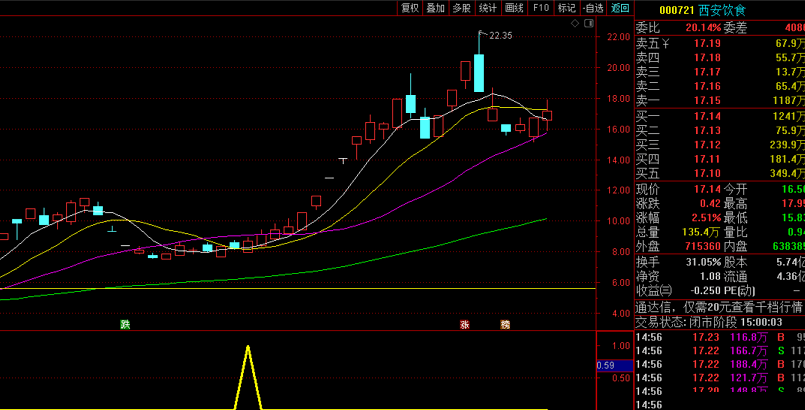Click the 换手 value 31.05%
This screenshot has height=410, width=805.
pyautogui.click(x=703, y=263)
